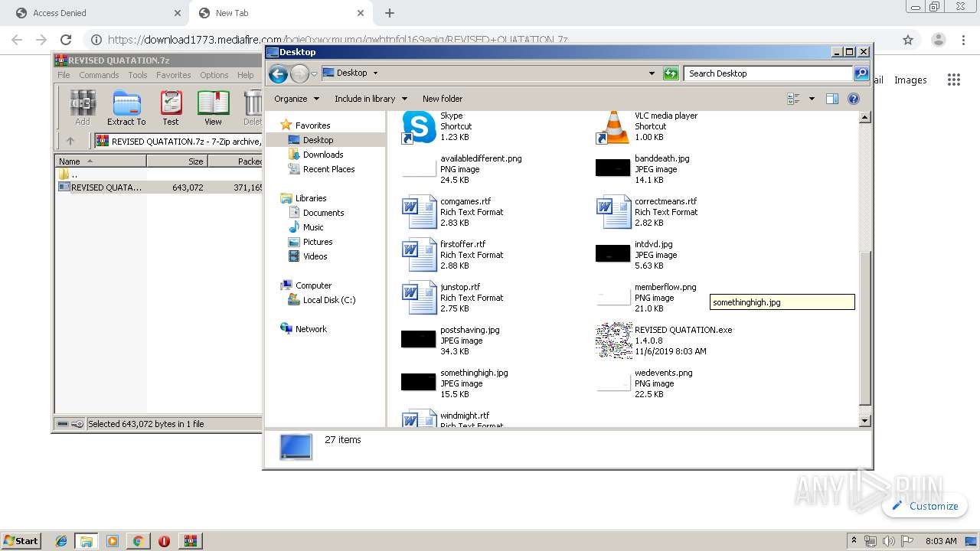Click in the Search Desktop field
This screenshot has width=980, height=551.
(768, 73)
